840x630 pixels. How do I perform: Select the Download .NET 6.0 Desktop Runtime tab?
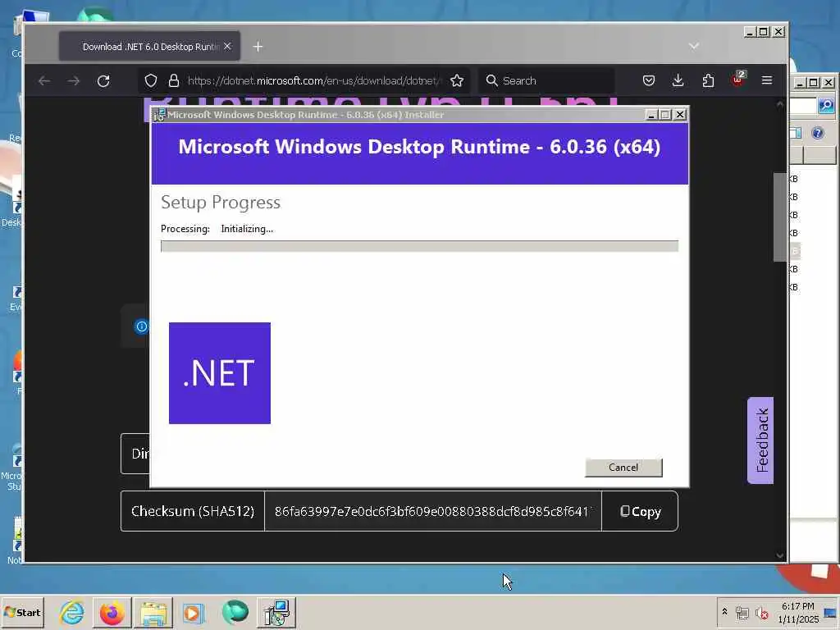click(149, 47)
